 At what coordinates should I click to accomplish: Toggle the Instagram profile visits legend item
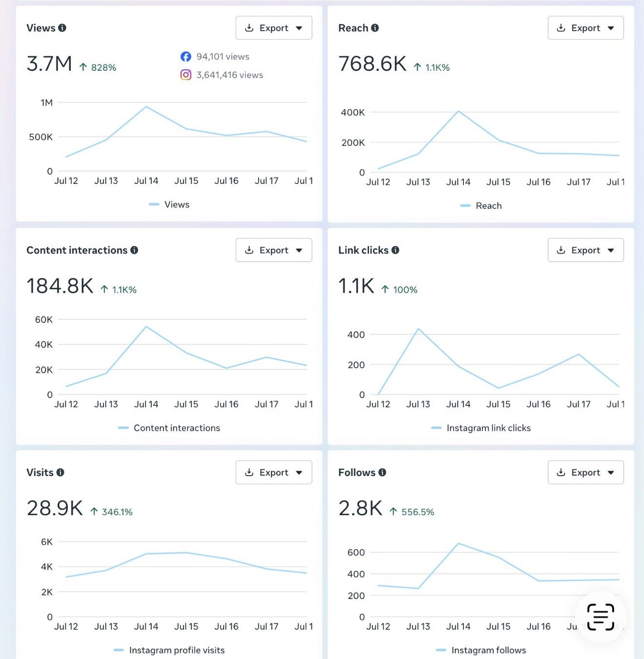(x=169, y=650)
